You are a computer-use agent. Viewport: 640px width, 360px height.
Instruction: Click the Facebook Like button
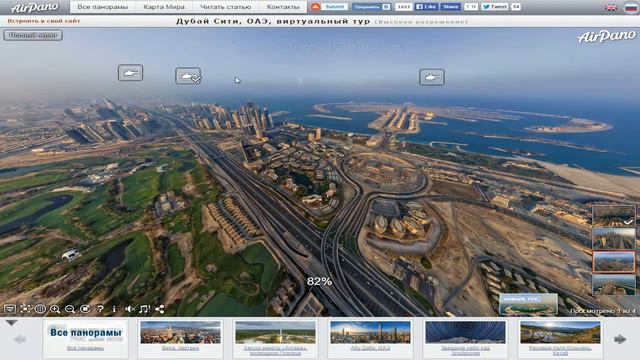pos(426,7)
